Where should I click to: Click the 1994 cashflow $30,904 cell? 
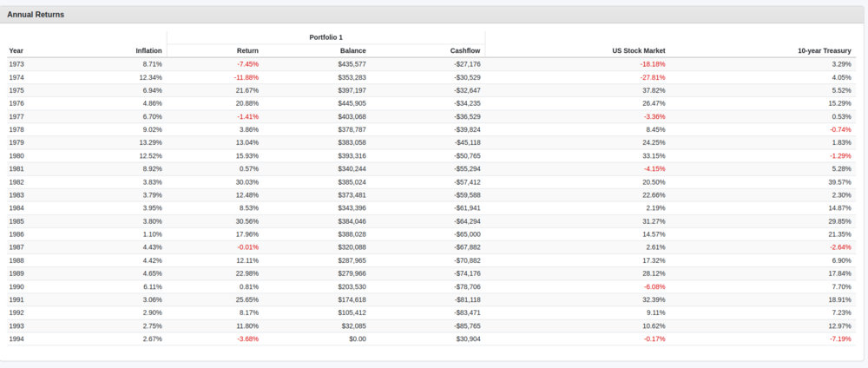[x=465, y=338]
